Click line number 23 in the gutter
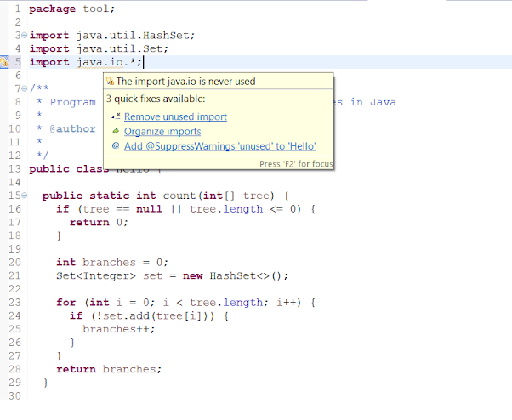512x420 pixels. 14,302
